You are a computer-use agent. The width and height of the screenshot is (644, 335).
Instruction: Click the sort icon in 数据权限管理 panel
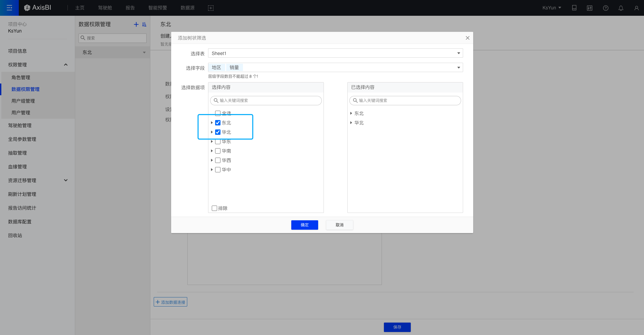[144, 24]
